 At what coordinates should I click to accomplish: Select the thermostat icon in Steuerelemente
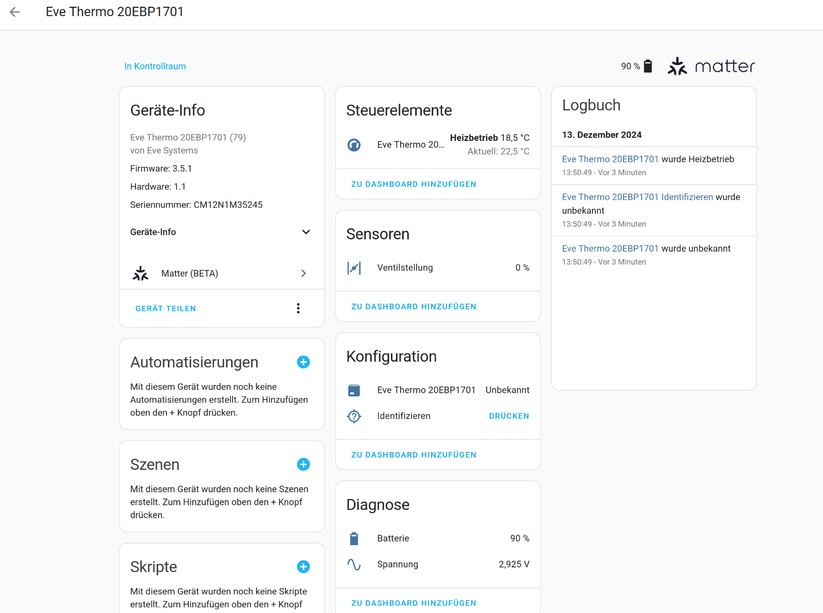(x=354, y=143)
